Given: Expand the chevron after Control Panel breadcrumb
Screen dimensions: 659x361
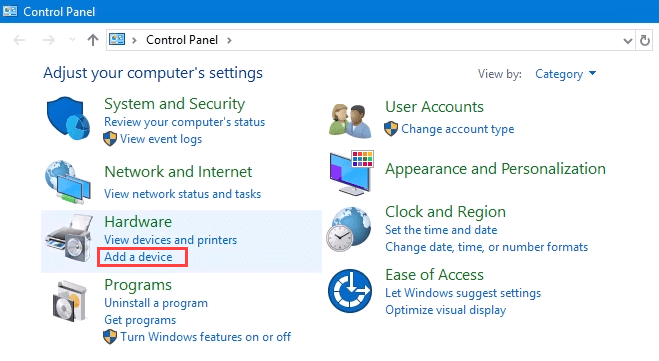Looking at the screenshot, I should tap(229, 40).
